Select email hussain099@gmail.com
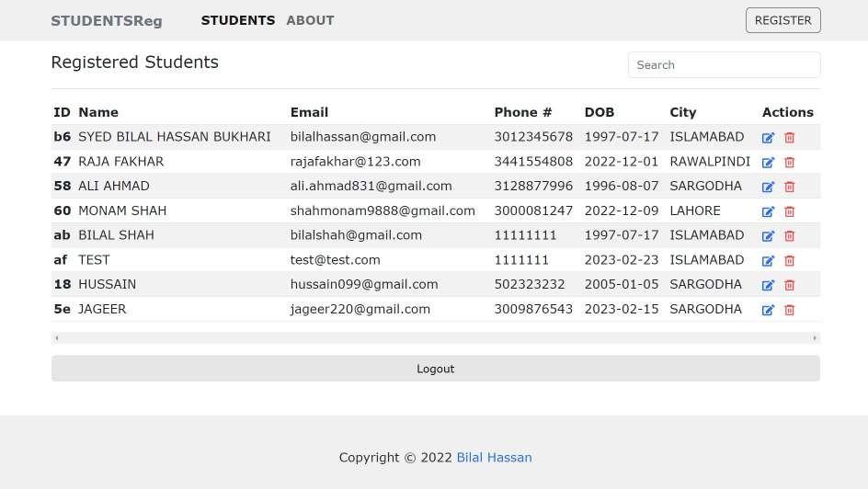This screenshot has height=489, width=868. pyautogui.click(x=364, y=284)
